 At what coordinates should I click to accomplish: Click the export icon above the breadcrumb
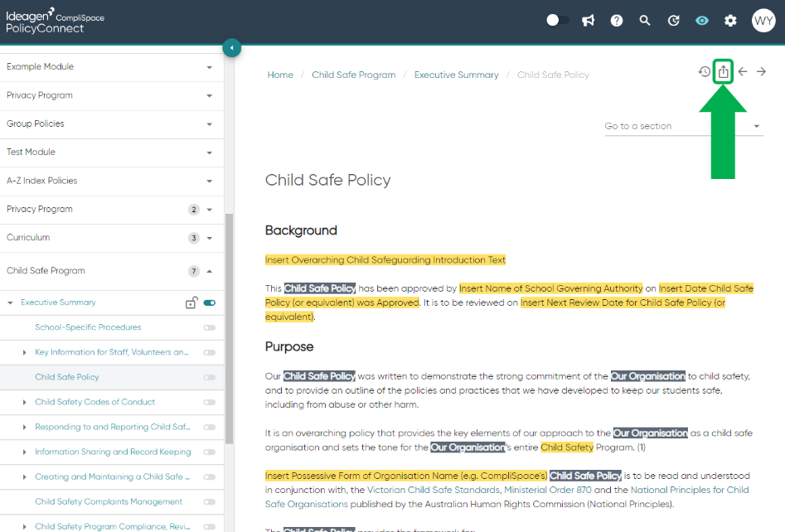(723, 71)
